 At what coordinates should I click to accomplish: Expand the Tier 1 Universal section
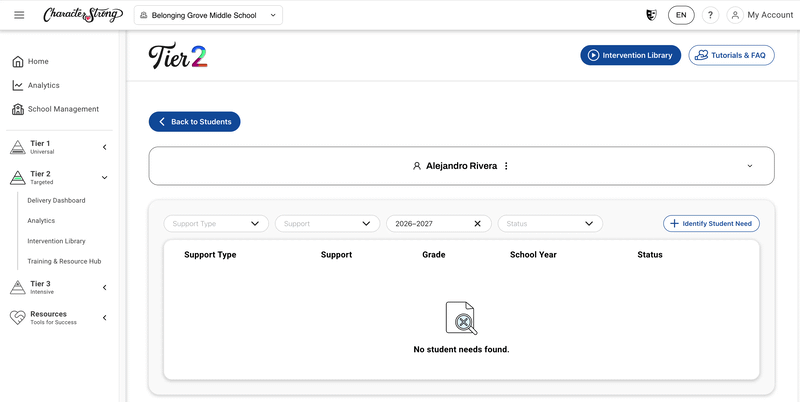(105, 147)
